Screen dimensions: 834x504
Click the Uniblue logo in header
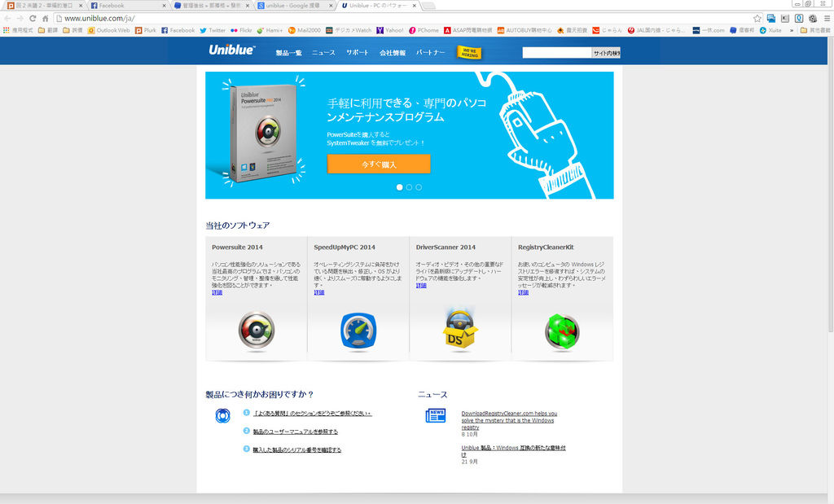tap(232, 50)
